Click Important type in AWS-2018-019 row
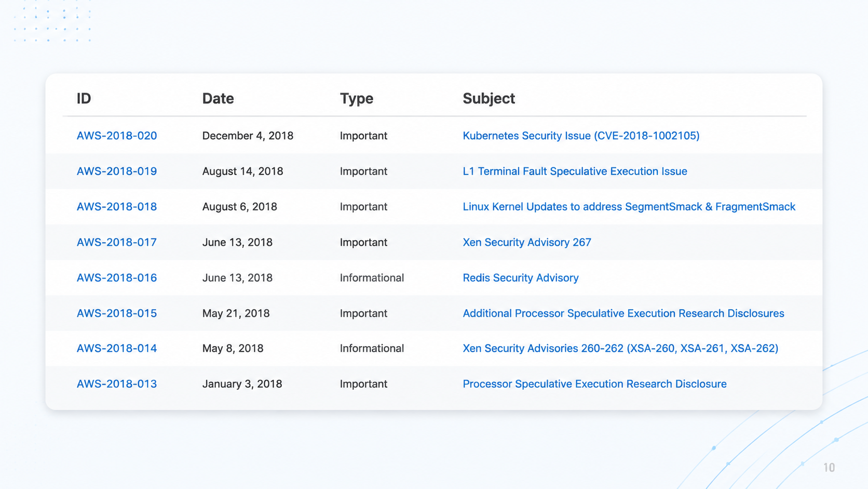The height and width of the screenshot is (489, 868). (x=363, y=171)
